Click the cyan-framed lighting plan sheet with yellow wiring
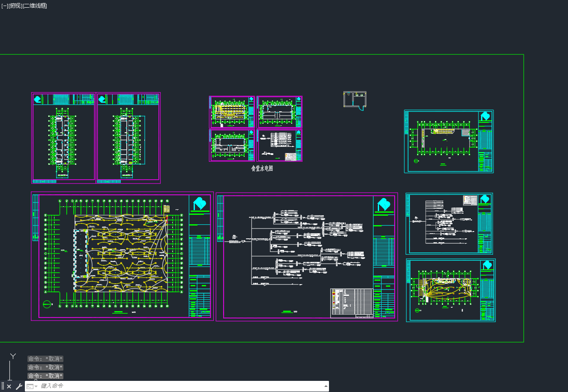 [x=451, y=290]
